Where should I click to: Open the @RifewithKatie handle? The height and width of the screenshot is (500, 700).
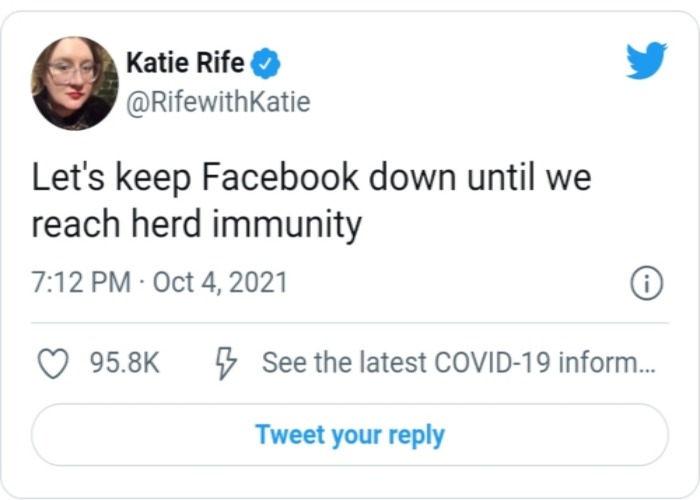coord(218,101)
